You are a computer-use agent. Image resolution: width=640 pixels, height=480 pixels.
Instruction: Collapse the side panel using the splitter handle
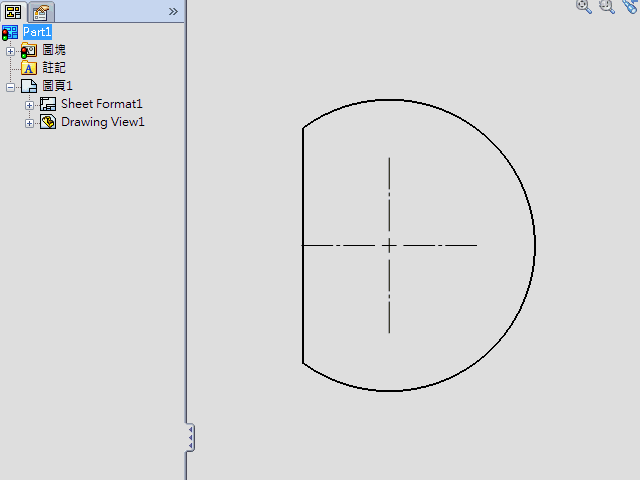[190, 438]
